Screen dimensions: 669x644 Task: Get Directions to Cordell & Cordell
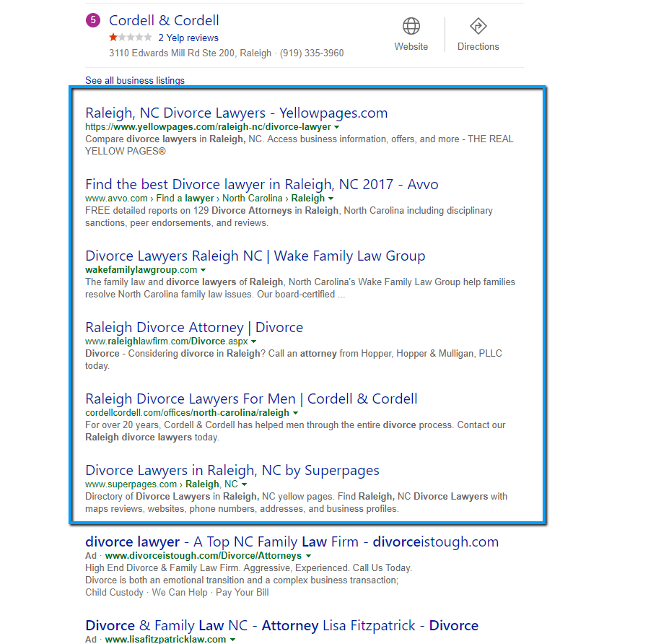coord(478,35)
